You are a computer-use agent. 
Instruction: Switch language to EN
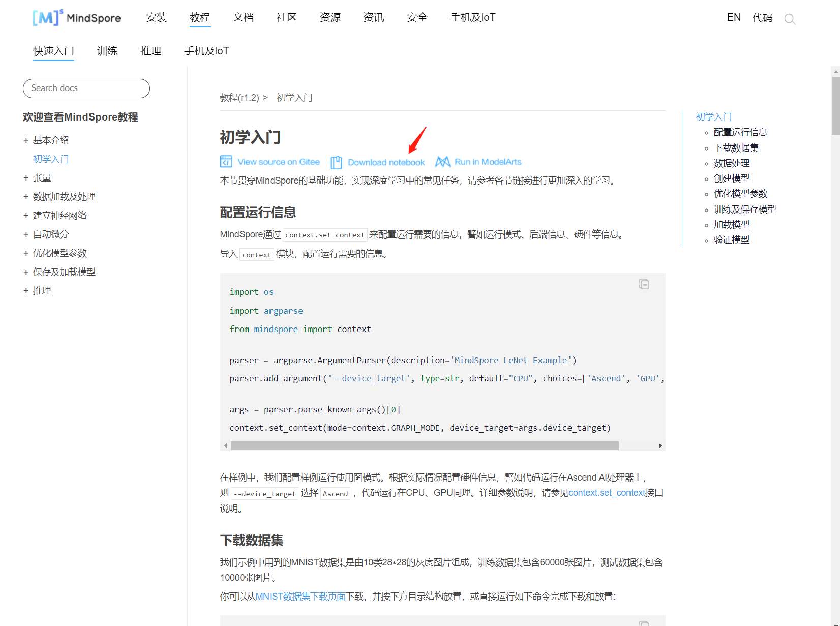click(734, 18)
